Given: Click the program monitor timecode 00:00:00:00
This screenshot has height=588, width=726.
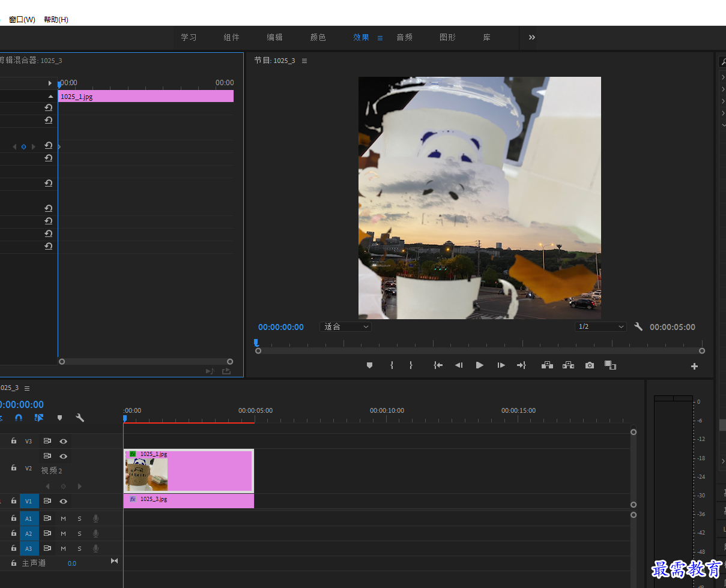Looking at the screenshot, I should 281,327.
